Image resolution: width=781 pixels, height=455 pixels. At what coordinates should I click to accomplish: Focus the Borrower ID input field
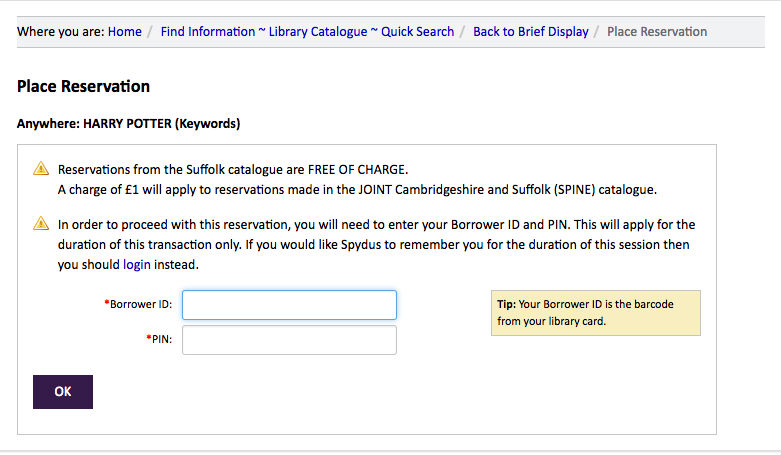coord(289,305)
